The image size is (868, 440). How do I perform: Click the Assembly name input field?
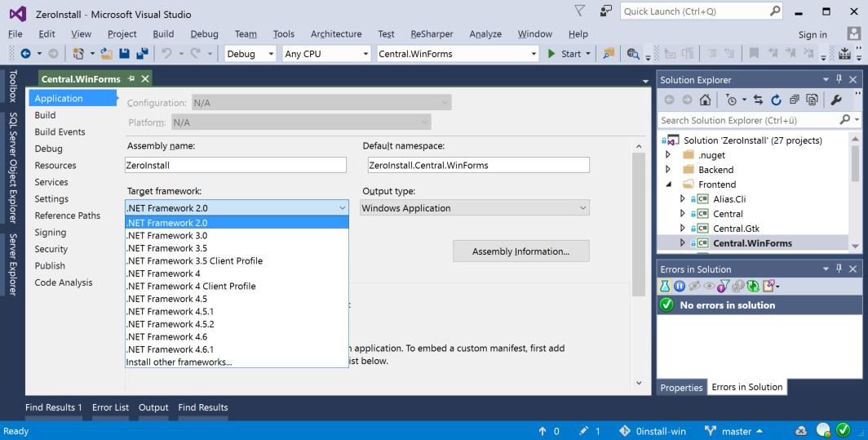[236, 165]
